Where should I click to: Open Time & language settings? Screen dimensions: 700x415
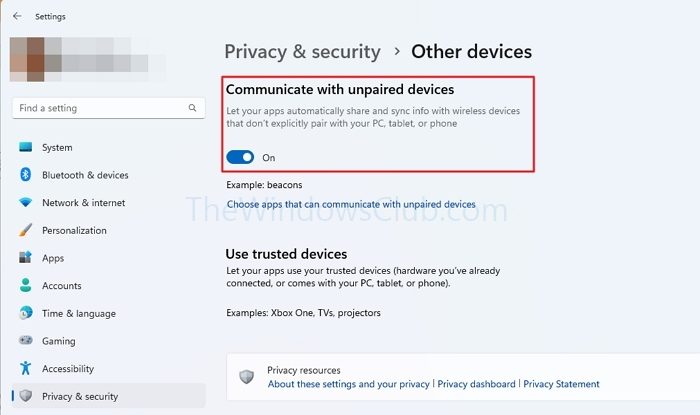pyautogui.click(x=78, y=313)
